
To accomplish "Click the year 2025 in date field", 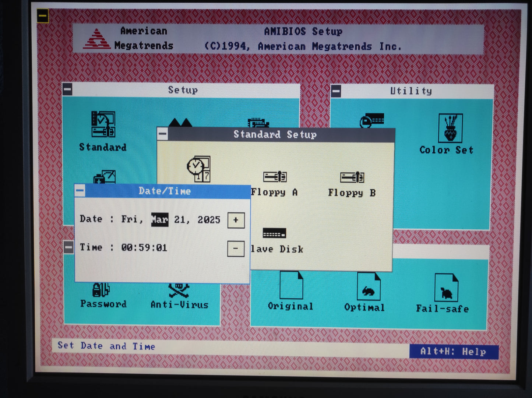I will click(209, 220).
